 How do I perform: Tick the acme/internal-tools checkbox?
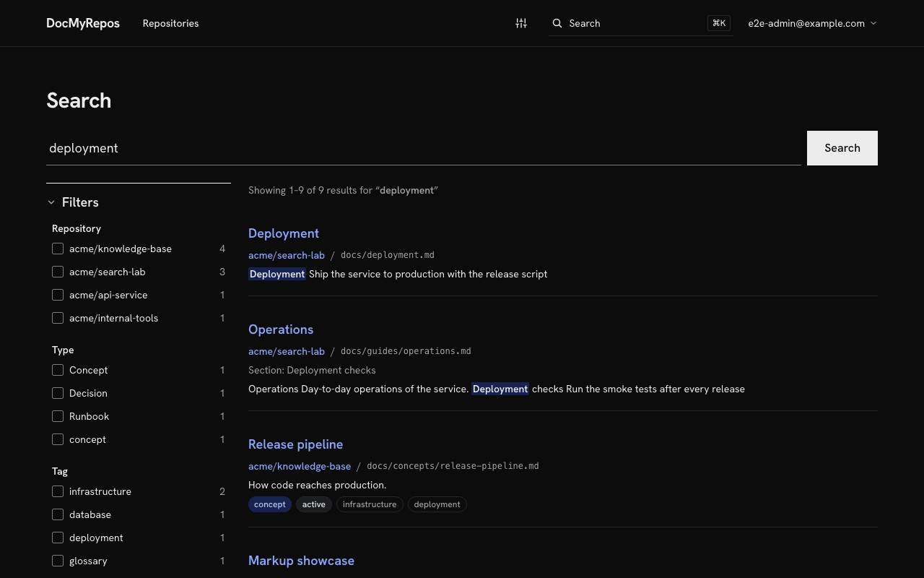click(x=58, y=318)
